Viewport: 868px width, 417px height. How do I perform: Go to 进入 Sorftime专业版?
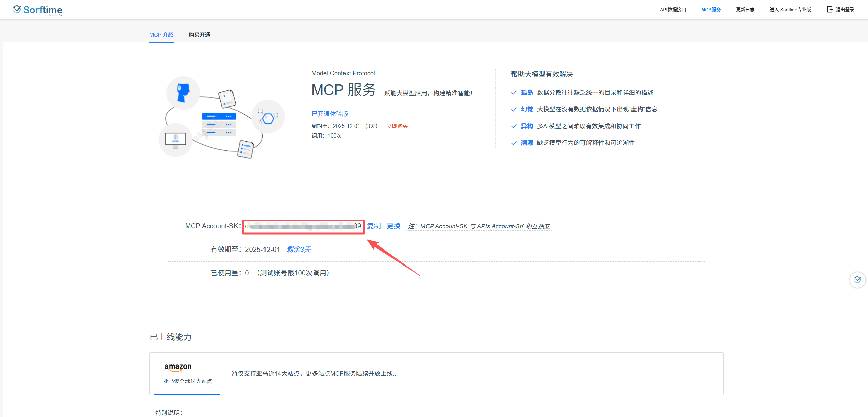790,10
